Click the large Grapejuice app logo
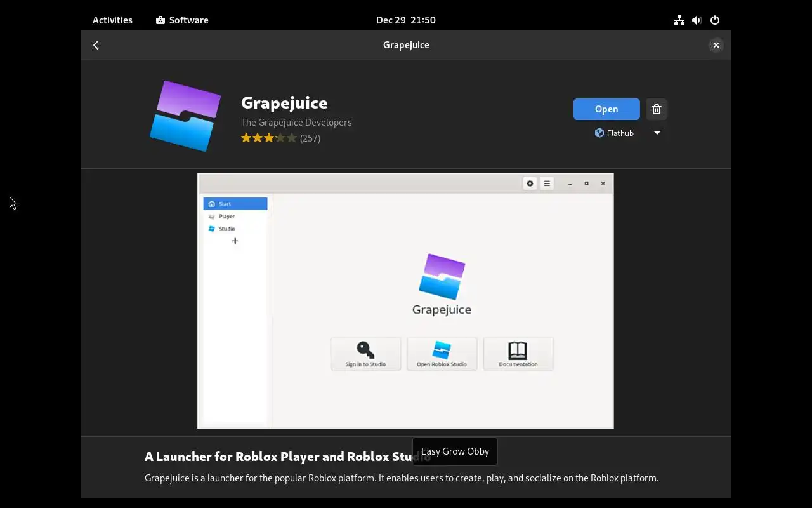The width and height of the screenshot is (812, 508). click(x=185, y=116)
